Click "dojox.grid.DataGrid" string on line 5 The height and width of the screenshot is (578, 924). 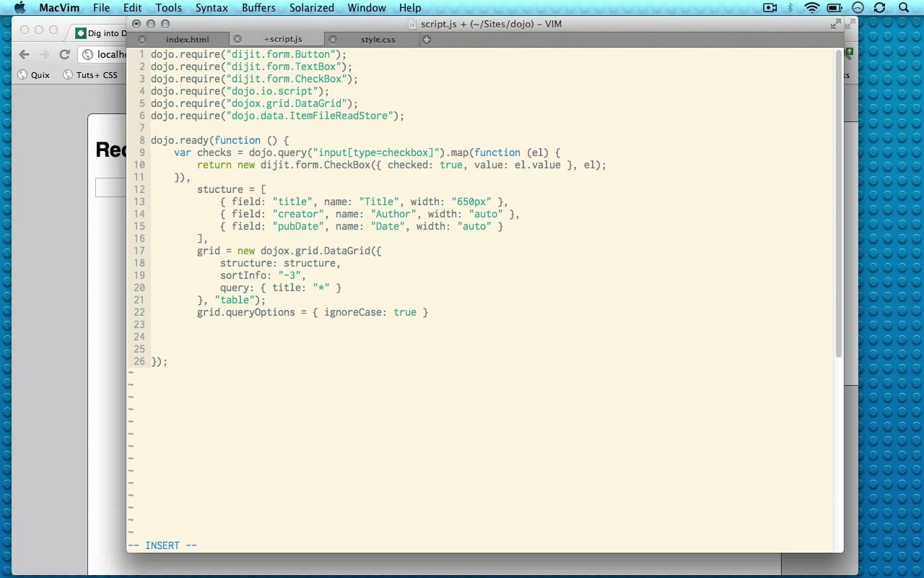(286, 103)
